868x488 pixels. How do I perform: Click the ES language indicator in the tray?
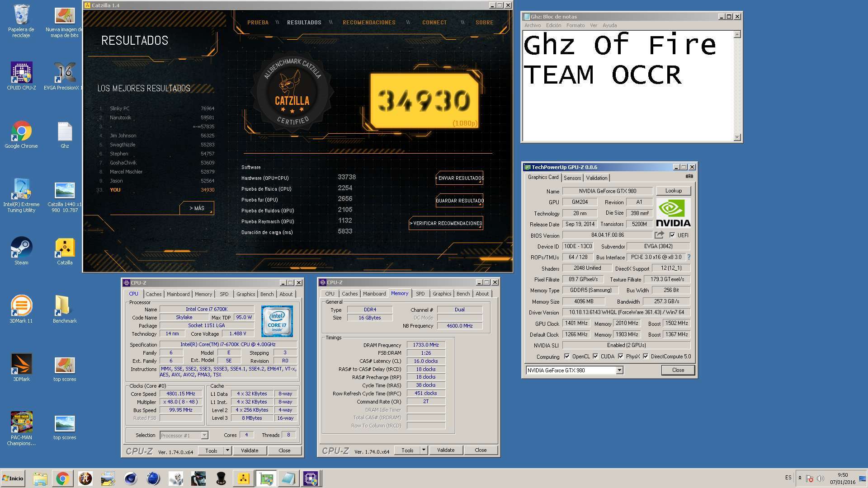coord(788,478)
